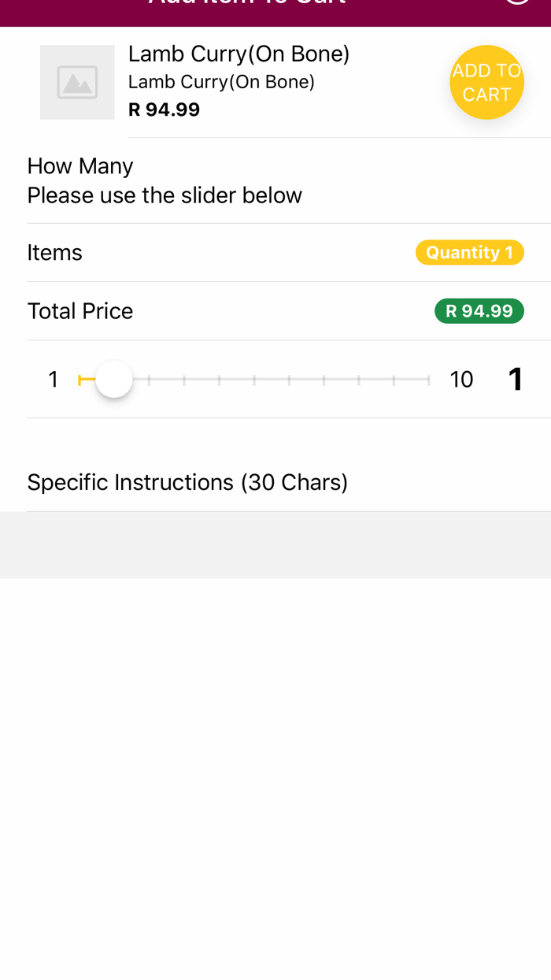Click the 'Please use the slider below' text
The image size is (551, 980).
point(165,195)
